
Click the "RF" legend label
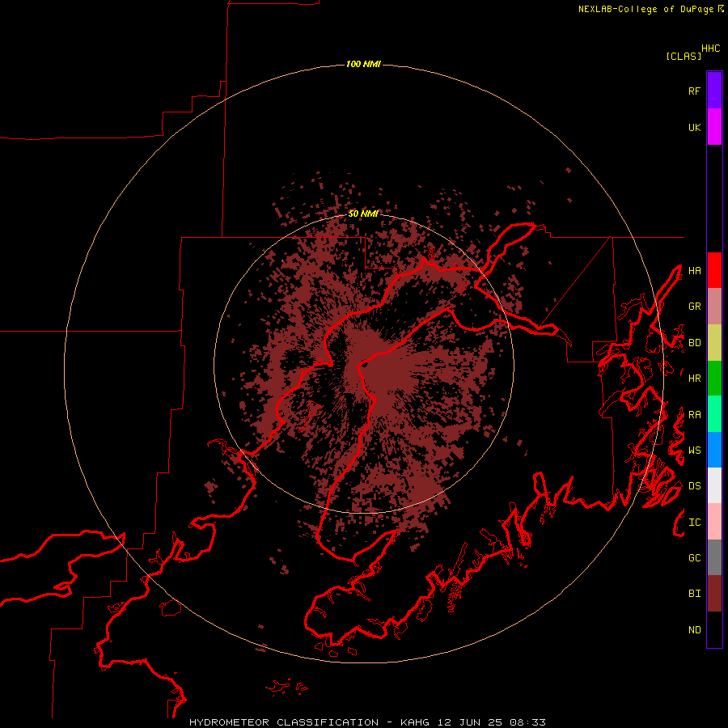[694, 91]
